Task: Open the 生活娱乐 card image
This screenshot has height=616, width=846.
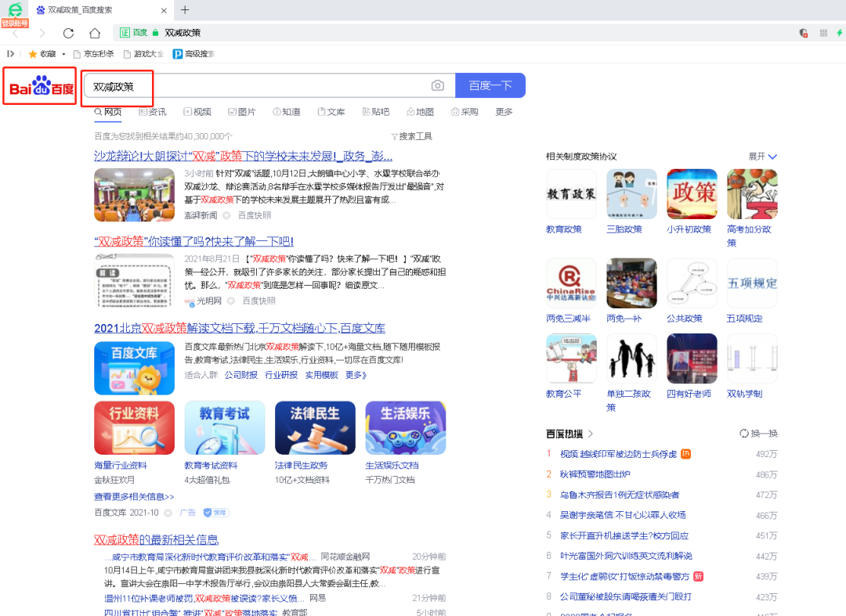Action: pos(406,428)
